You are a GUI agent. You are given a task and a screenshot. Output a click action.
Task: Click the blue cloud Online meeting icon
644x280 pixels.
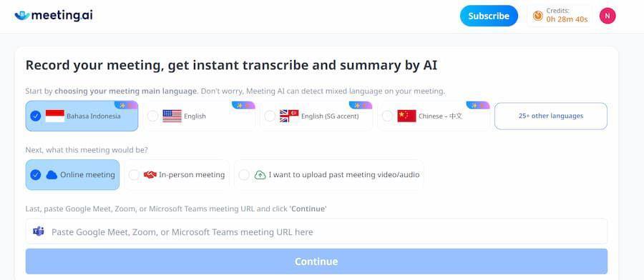tap(52, 175)
